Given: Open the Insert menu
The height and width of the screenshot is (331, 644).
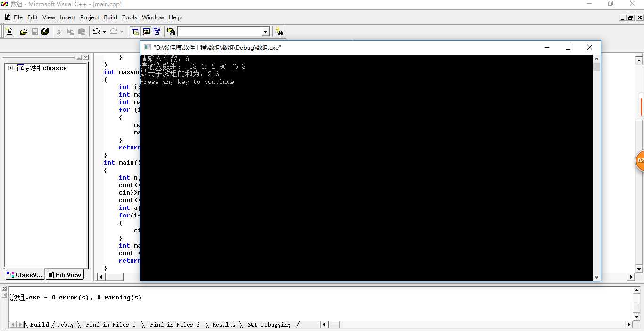Looking at the screenshot, I should click(x=67, y=17).
